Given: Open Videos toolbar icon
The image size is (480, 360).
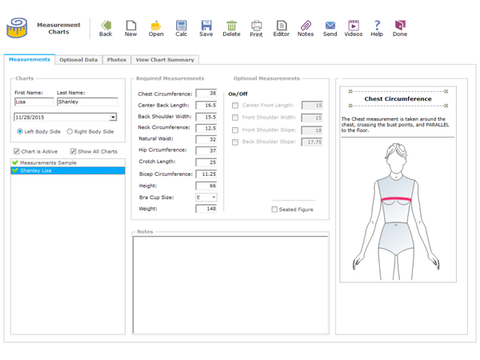Looking at the screenshot, I should (x=353, y=26).
